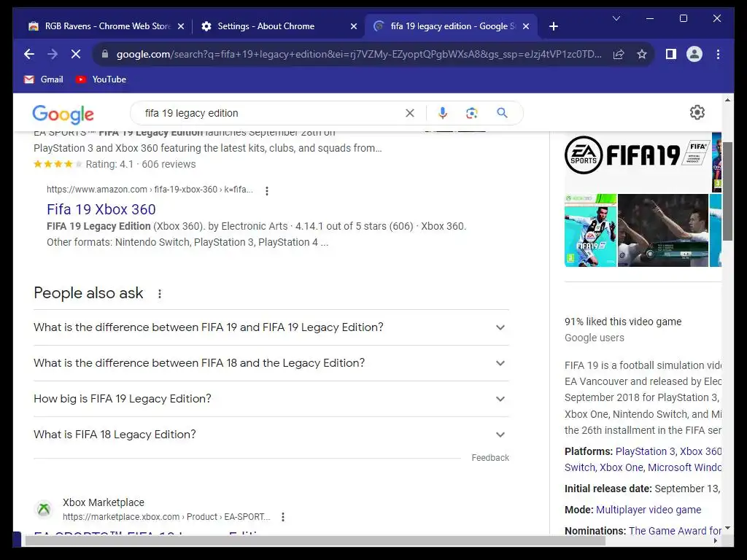Image resolution: width=747 pixels, height=560 pixels.
Task: Click the Google search magnifier button
Action: (502, 113)
